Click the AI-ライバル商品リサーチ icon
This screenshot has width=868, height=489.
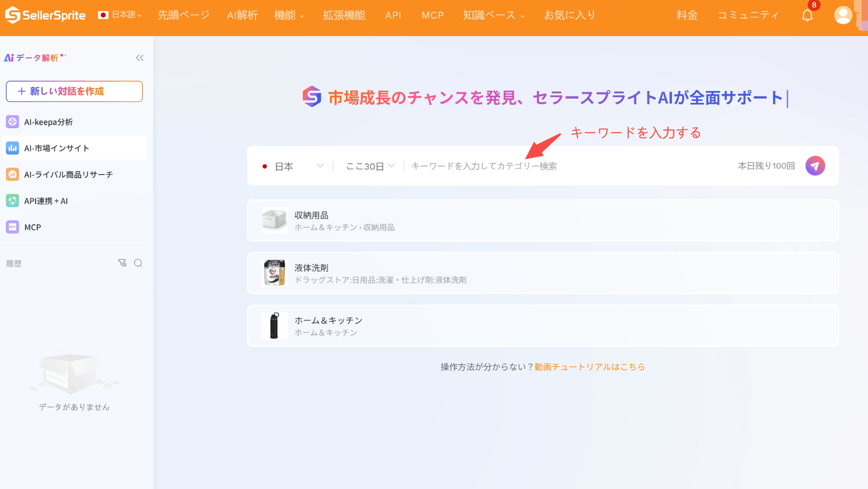coord(12,175)
